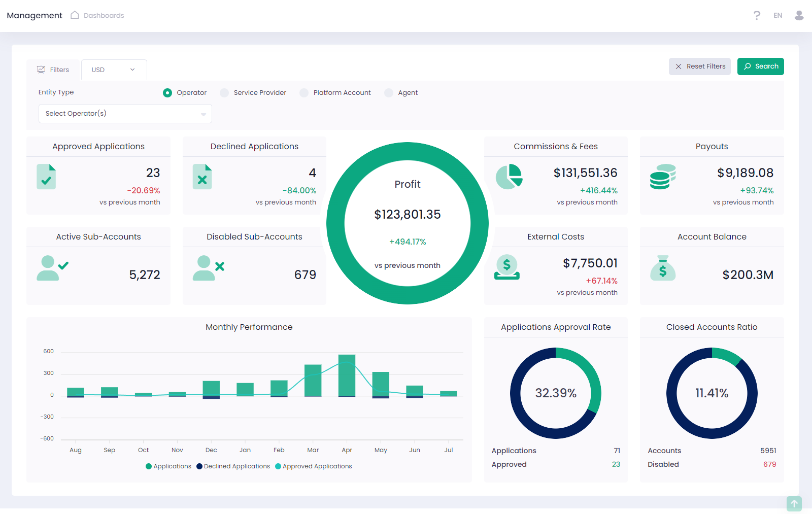
Task: Click the scroll-to-top arrow icon
Action: (794, 503)
